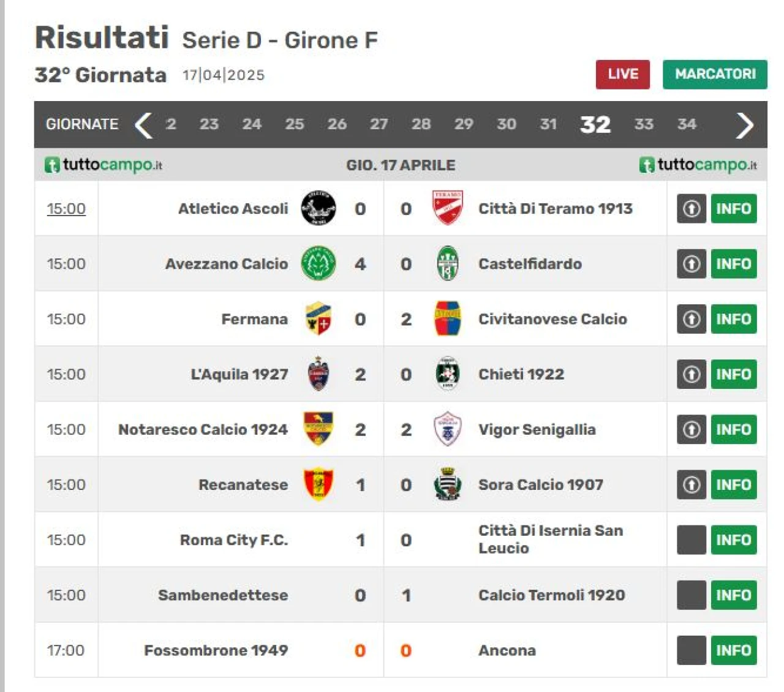
Task: Open INFO for Fossombrone 1949 vs Ancona
Action: coord(734,650)
